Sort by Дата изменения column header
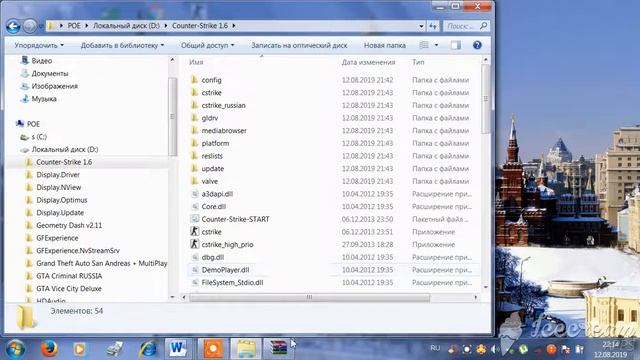 point(369,62)
